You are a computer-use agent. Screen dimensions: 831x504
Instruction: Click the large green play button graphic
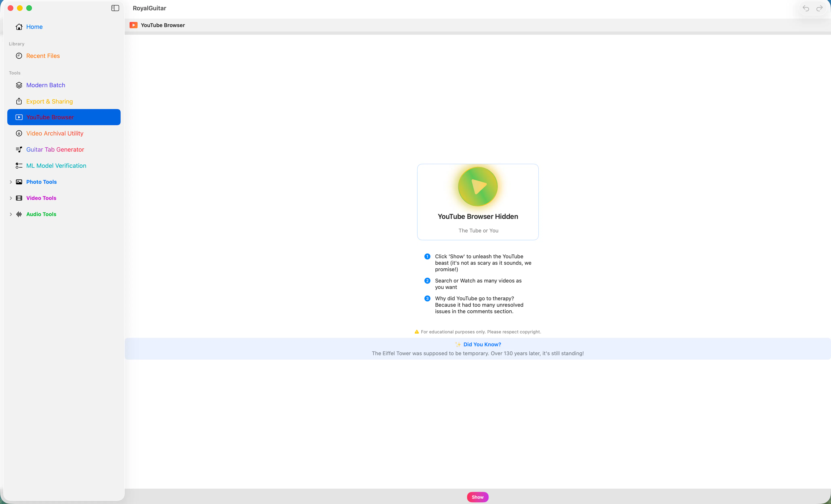[x=478, y=186]
